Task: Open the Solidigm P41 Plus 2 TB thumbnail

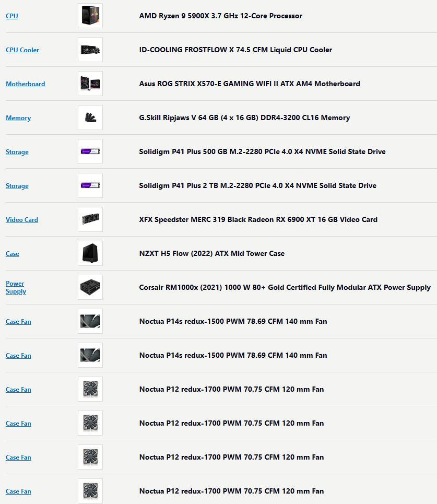Action: tap(90, 185)
